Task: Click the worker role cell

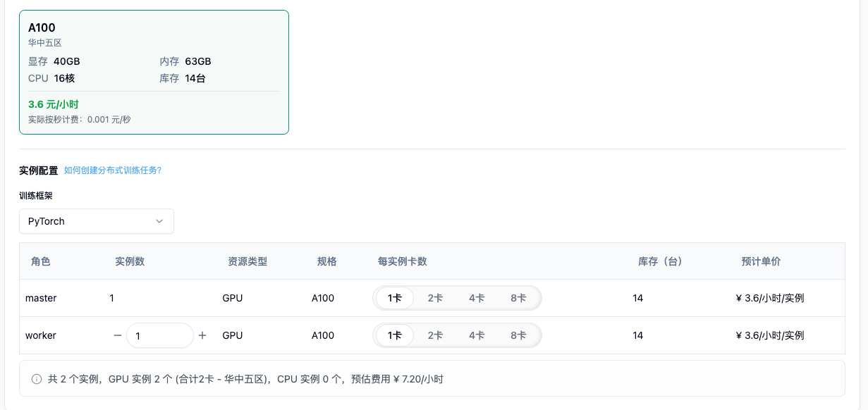Action: tap(41, 335)
